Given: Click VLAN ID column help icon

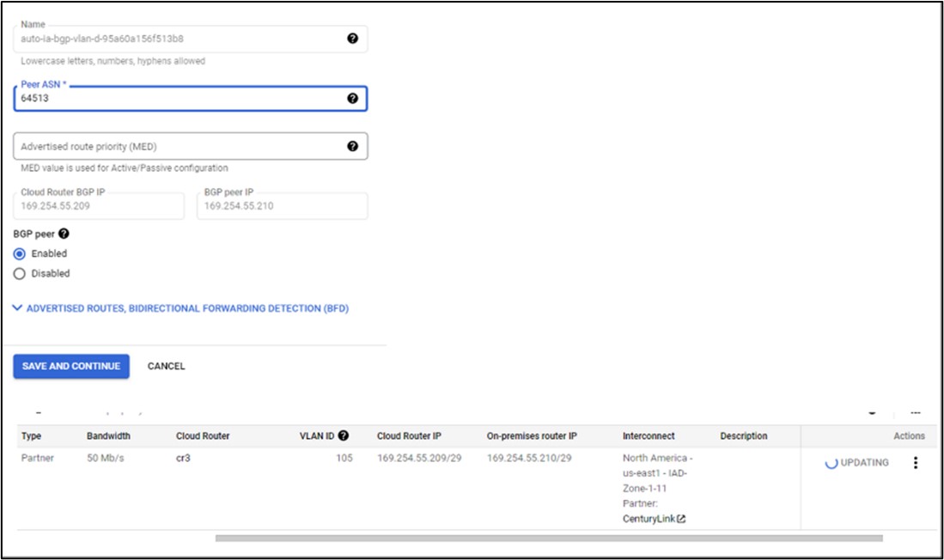Looking at the screenshot, I should [x=344, y=435].
